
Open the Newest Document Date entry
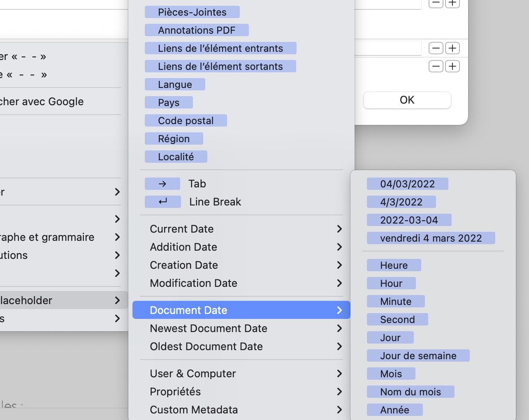tap(241, 328)
